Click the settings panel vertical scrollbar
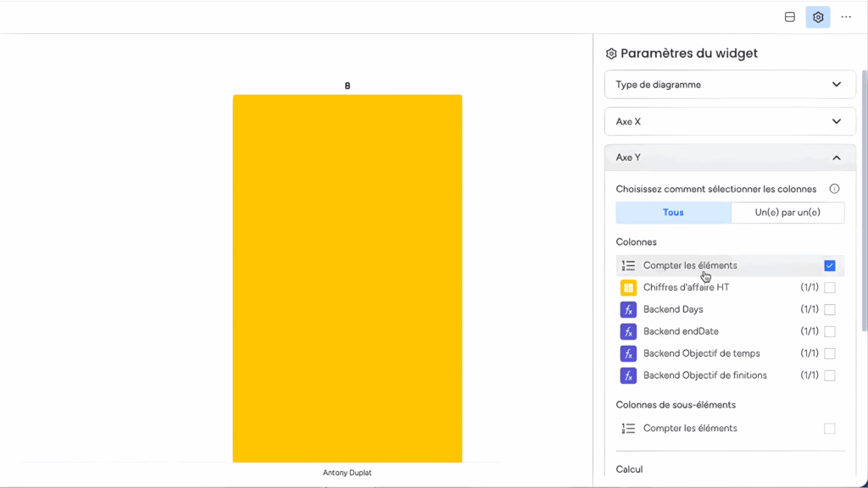The width and height of the screenshot is (868, 488). [865, 201]
